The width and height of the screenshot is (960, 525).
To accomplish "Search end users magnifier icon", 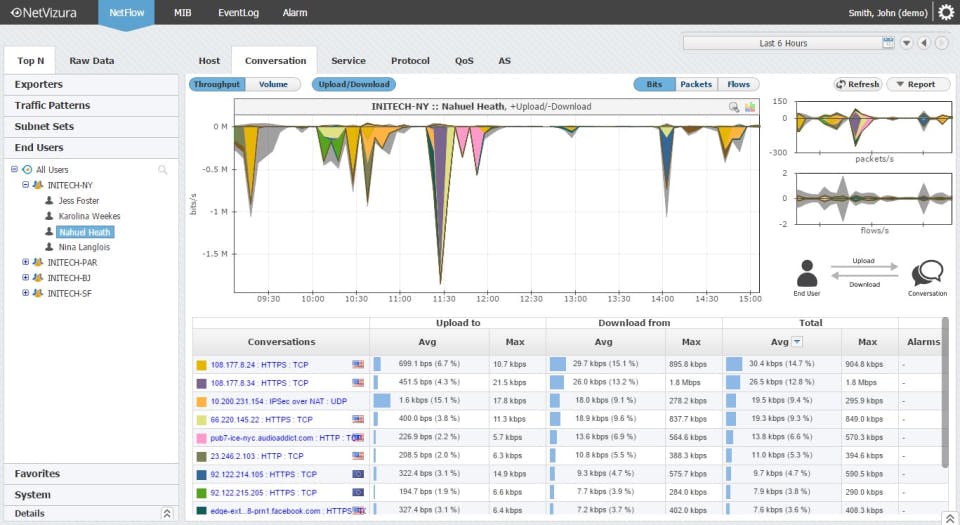I will pos(162,169).
